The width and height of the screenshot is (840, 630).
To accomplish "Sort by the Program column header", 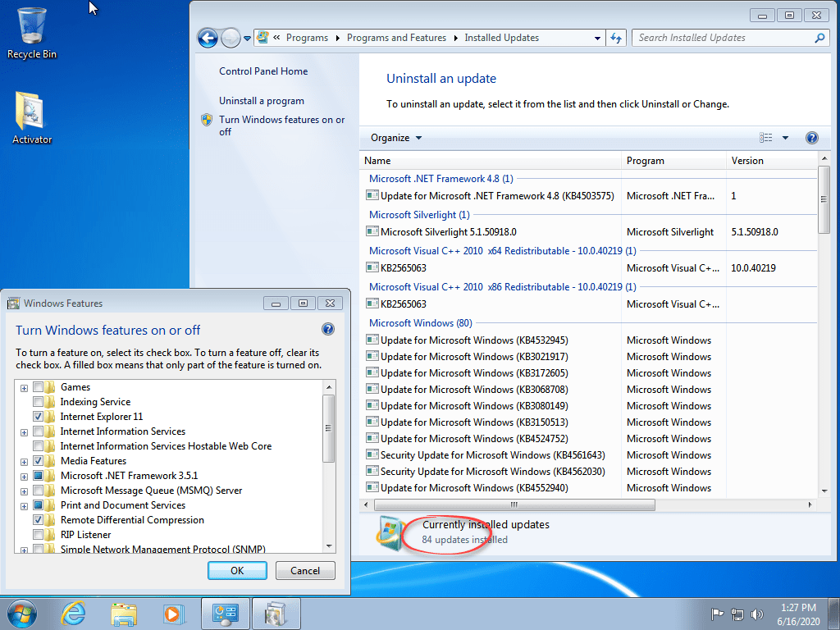I will [673, 161].
